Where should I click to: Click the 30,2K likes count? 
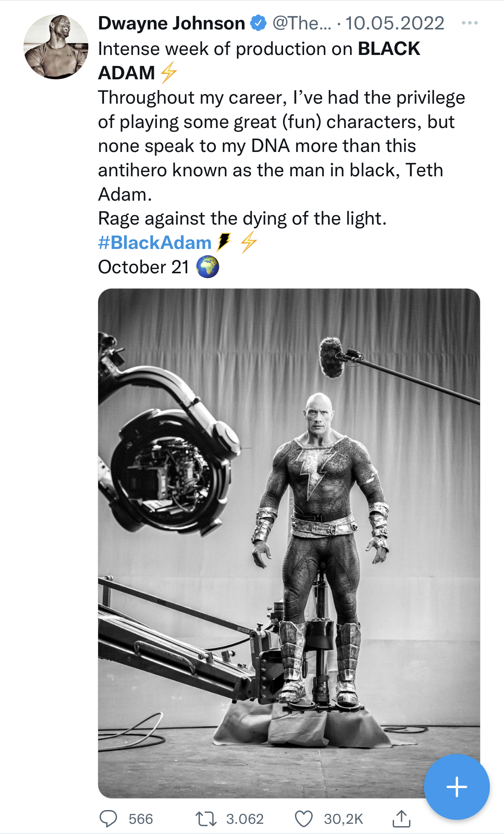[x=343, y=819]
